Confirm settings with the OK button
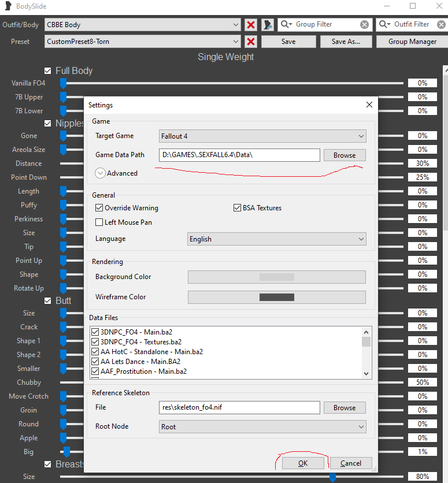 [x=303, y=463]
